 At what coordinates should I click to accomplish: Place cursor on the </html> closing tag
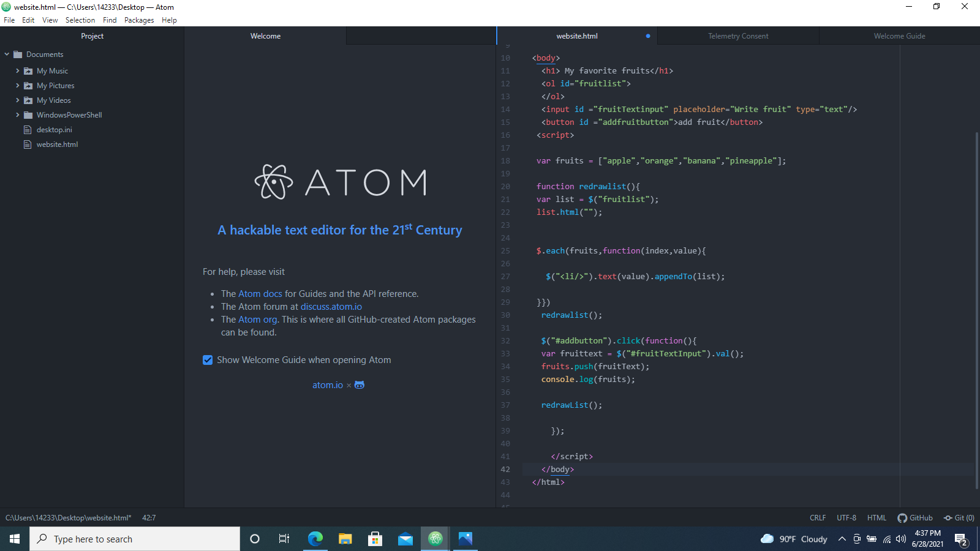click(548, 482)
